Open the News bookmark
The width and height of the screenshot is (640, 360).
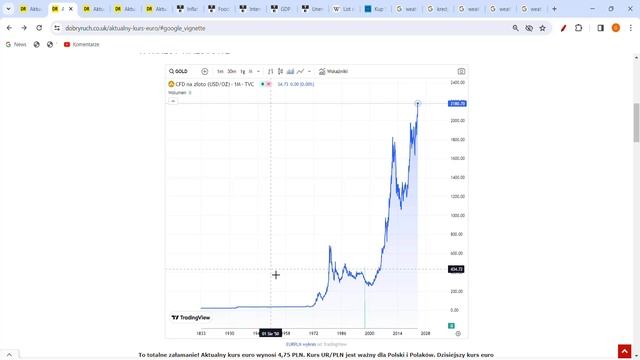pos(16,44)
